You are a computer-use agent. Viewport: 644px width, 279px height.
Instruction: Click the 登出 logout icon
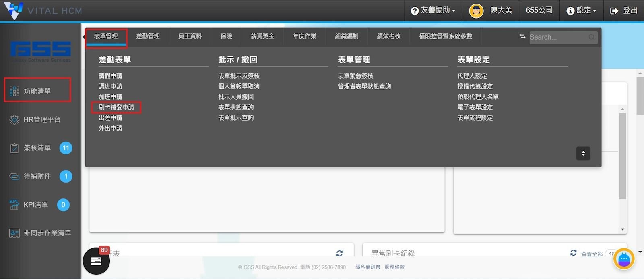point(614,11)
